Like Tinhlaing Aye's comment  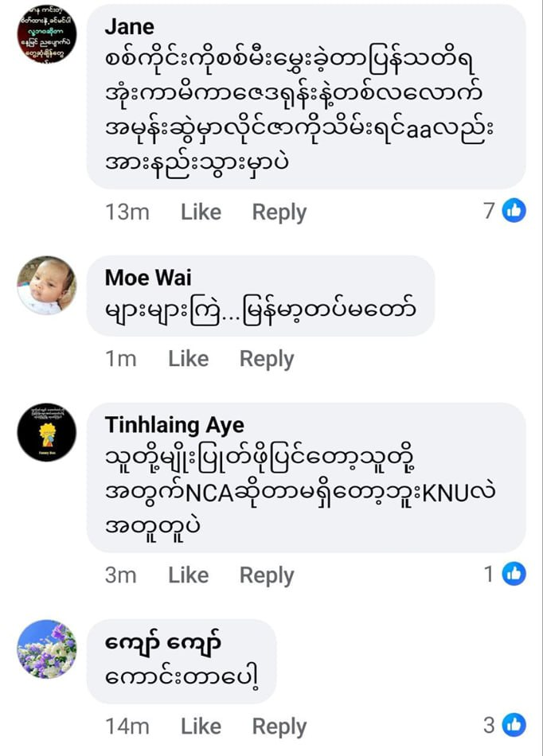pyautogui.click(x=188, y=575)
